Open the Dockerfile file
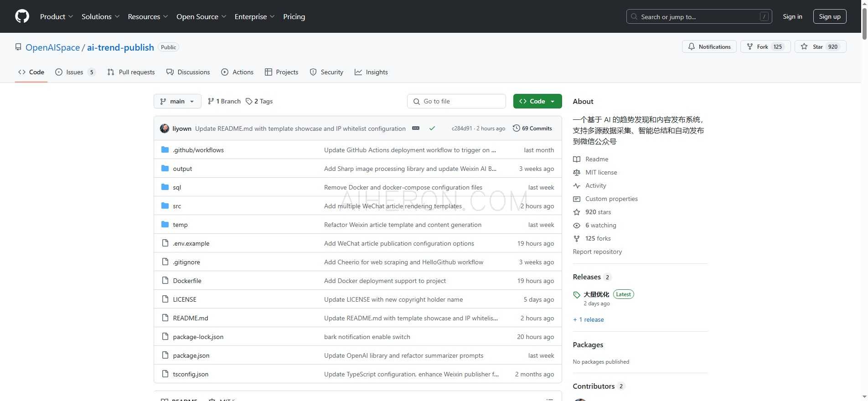 (187, 281)
